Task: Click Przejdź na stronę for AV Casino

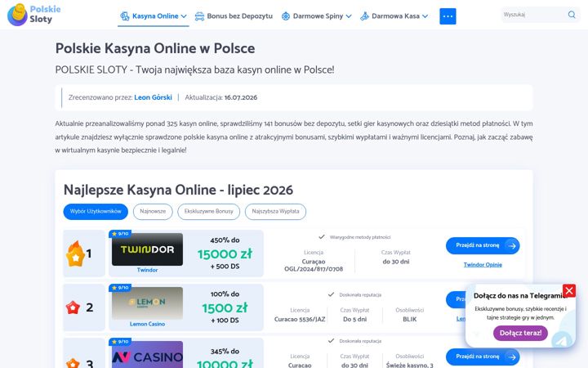Action: click(x=483, y=357)
